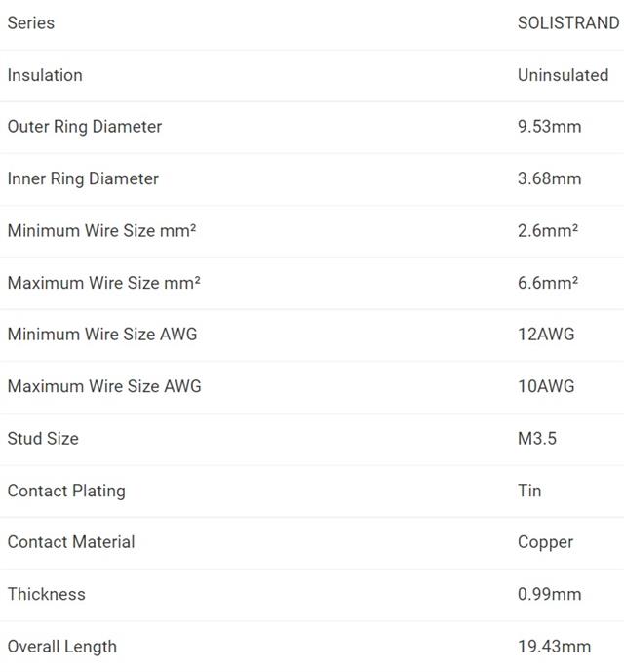624x672 pixels.
Task: Select the M3.5 stud size value
Action: pyautogui.click(x=537, y=439)
